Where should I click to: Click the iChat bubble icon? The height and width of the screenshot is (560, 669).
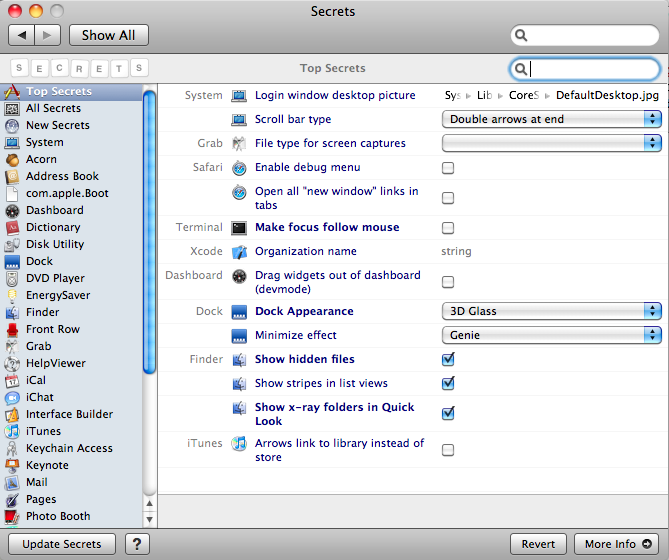click(12, 398)
